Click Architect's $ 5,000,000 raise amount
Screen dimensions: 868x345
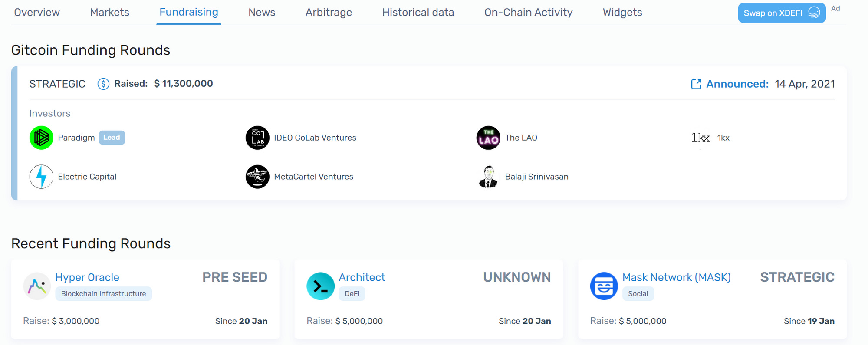pos(359,321)
